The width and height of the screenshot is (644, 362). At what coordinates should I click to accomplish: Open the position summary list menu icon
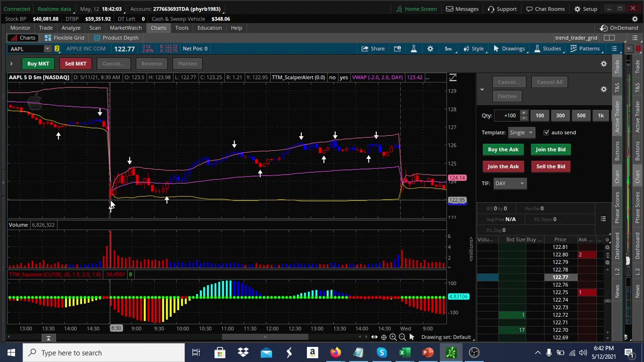(603, 219)
